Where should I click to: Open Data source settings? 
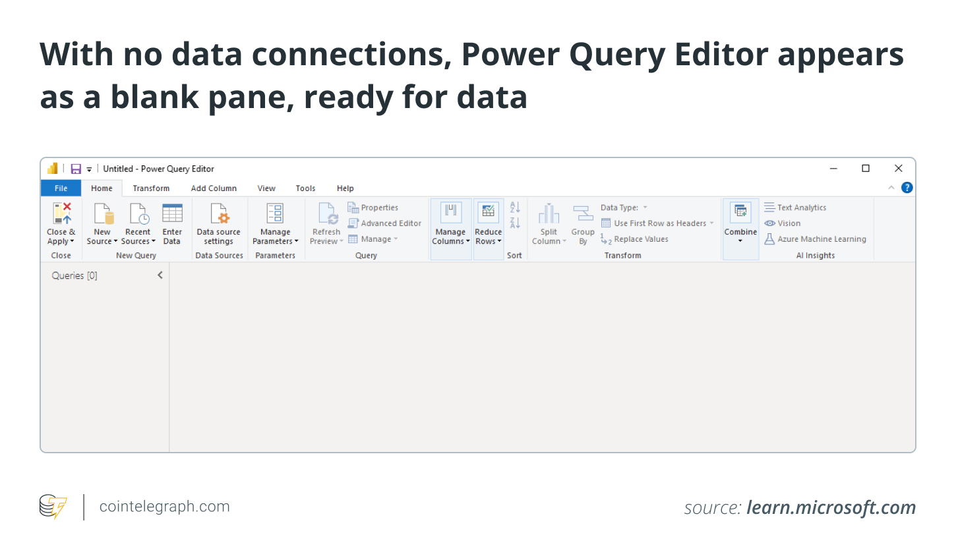[x=219, y=214]
